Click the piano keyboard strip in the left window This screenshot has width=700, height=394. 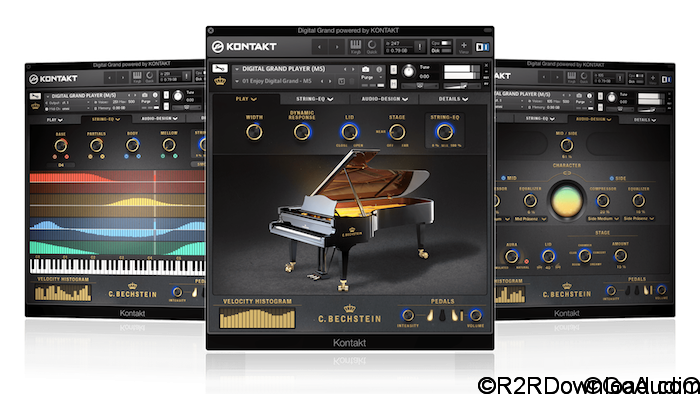tap(117, 266)
